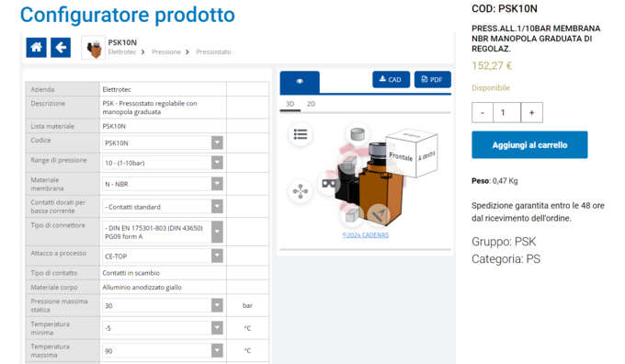This screenshot has height=364, width=625.
Task: Click the bottom cube view icon
Action: 352,216
